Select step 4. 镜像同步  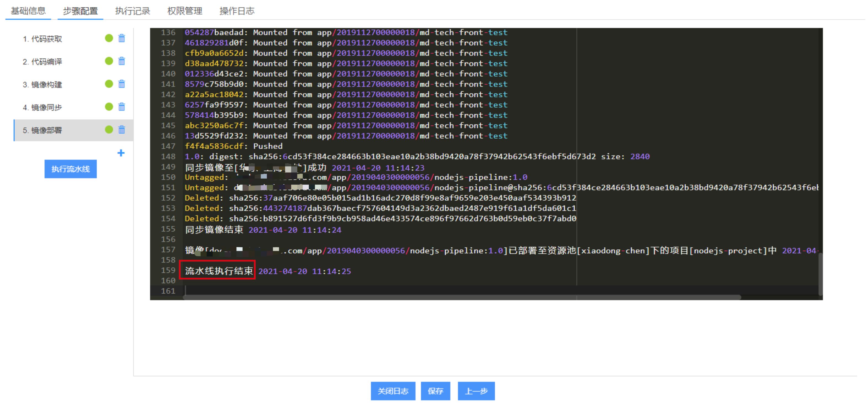click(43, 108)
